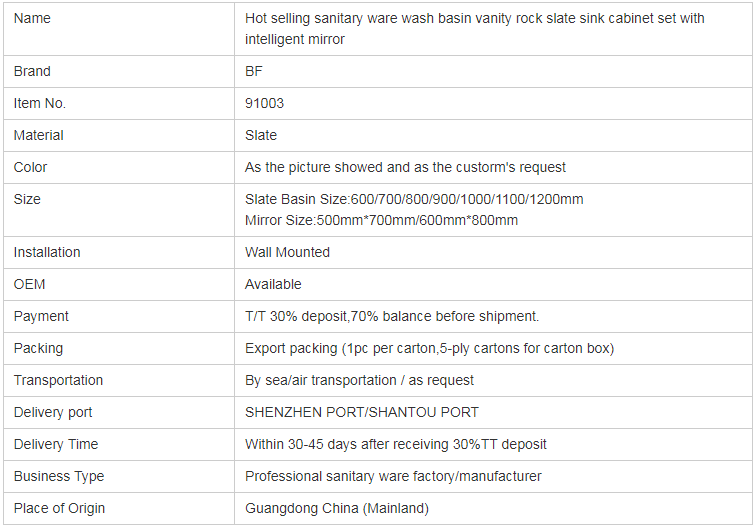
Task: Select the sea/air transportation text
Action: [359, 380]
